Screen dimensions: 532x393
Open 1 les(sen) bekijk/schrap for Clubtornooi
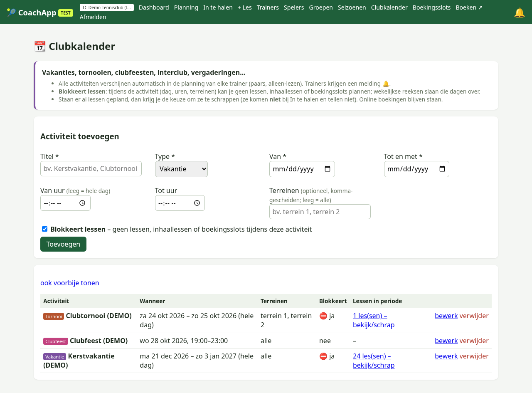374,320
